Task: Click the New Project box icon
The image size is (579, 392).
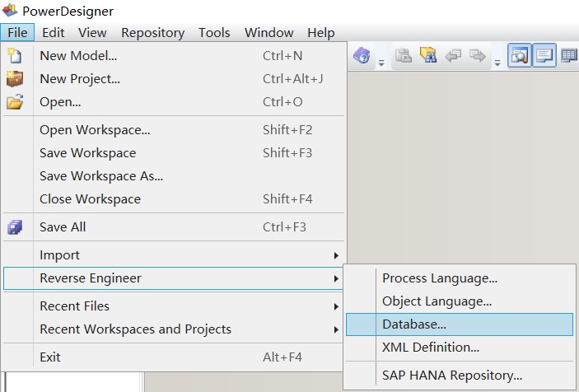Action: 14,79
